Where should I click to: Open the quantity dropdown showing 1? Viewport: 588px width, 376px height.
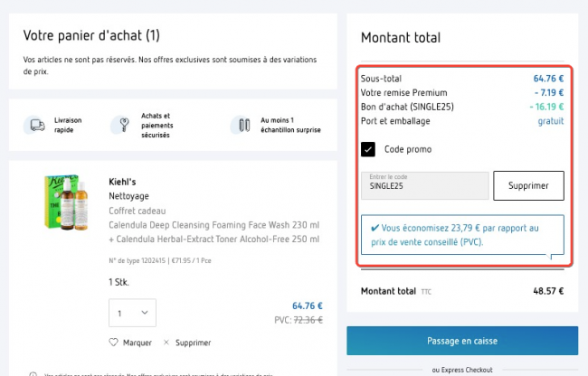point(132,313)
